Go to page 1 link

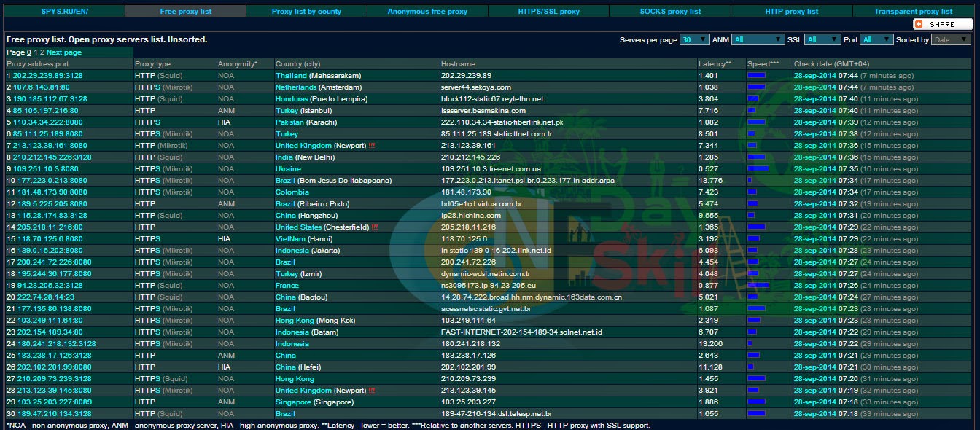[36, 52]
